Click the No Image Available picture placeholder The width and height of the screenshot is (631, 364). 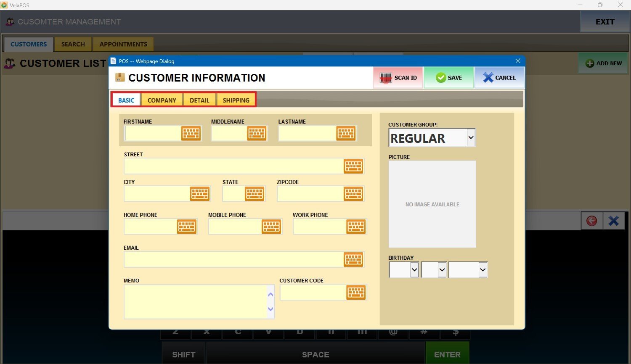click(x=432, y=204)
